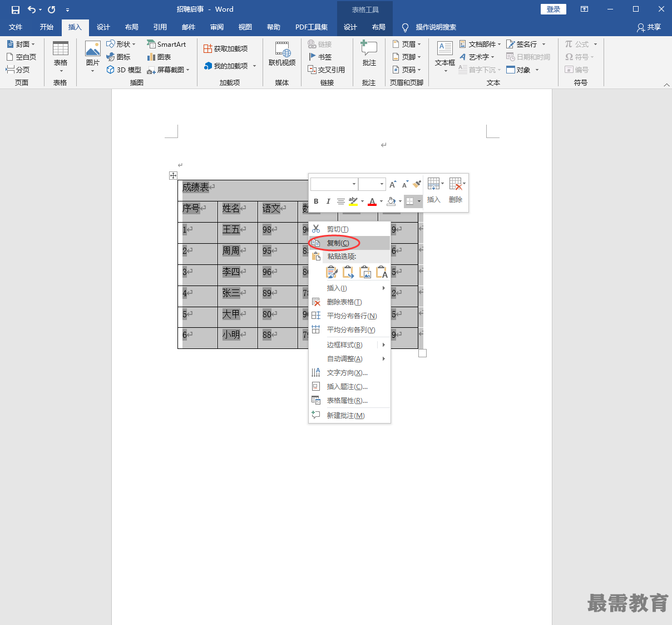Open Table Properties (表格属性)
Viewport: 672px width, 625px height.
click(349, 401)
